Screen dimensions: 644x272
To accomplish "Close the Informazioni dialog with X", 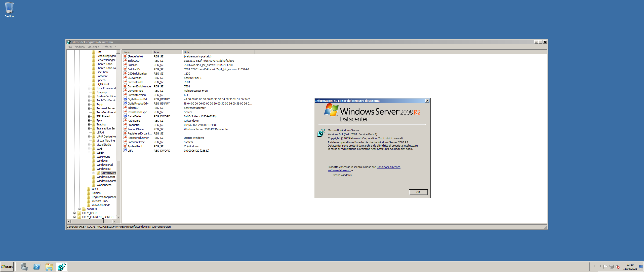I will pos(427,101).
